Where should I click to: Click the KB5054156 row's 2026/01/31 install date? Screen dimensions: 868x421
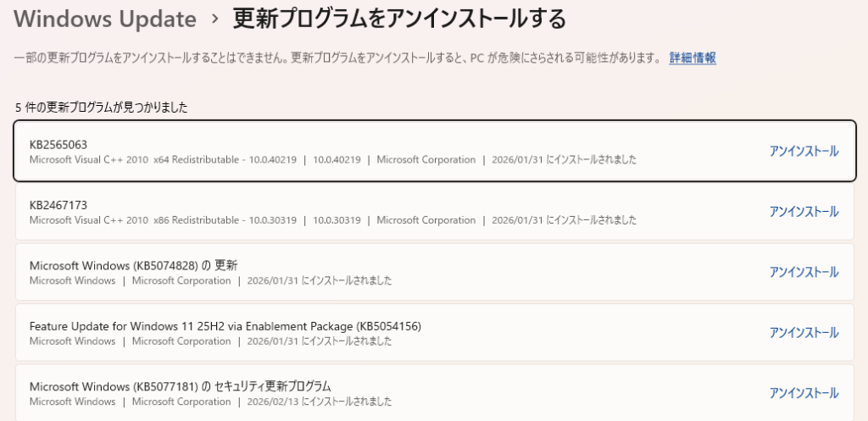click(x=320, y=341)
